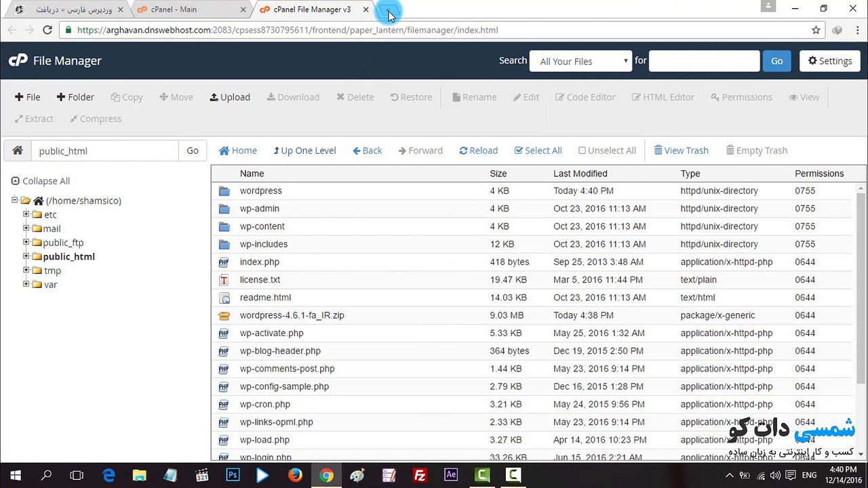Click the folder icon beside wp-admin
This screenshot has height=488, width=868.
point(224,209)
